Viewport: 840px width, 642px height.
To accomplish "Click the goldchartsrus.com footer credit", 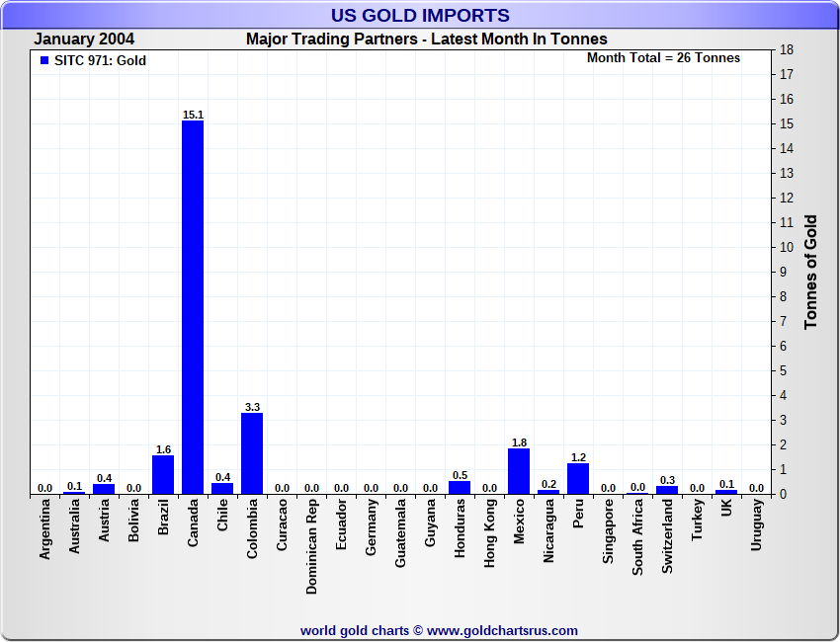I will 439,631.
